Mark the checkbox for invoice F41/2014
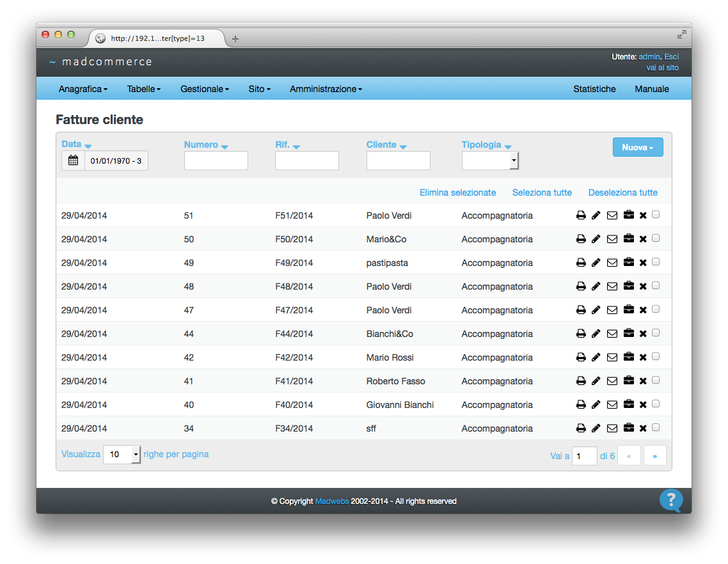Screen dimensions: 728x564 coord(656,380)
